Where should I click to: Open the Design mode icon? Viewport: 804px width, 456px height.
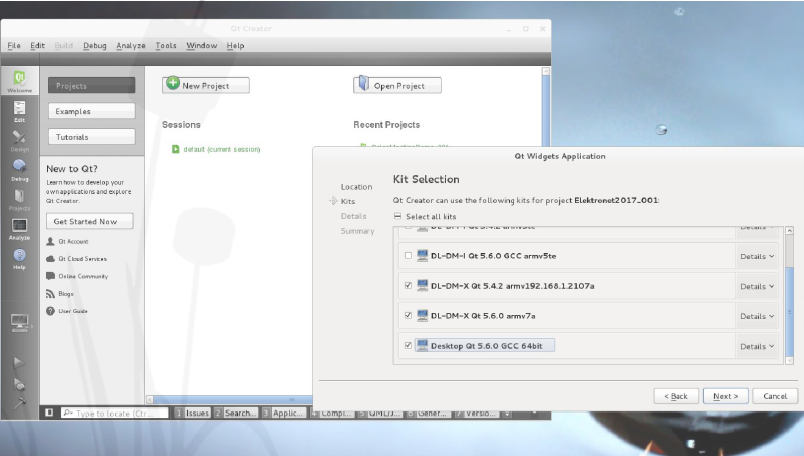click(x=19, y=141)
